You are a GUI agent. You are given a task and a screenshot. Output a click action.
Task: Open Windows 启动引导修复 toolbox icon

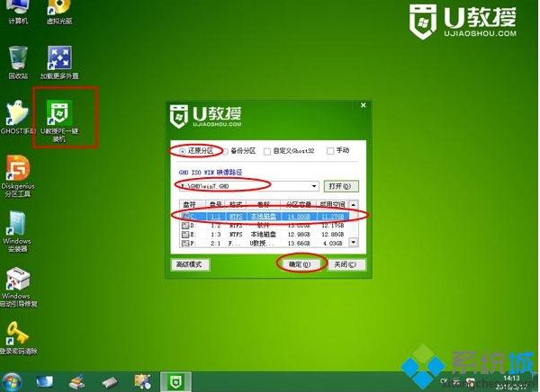click(x=18, y=287)
